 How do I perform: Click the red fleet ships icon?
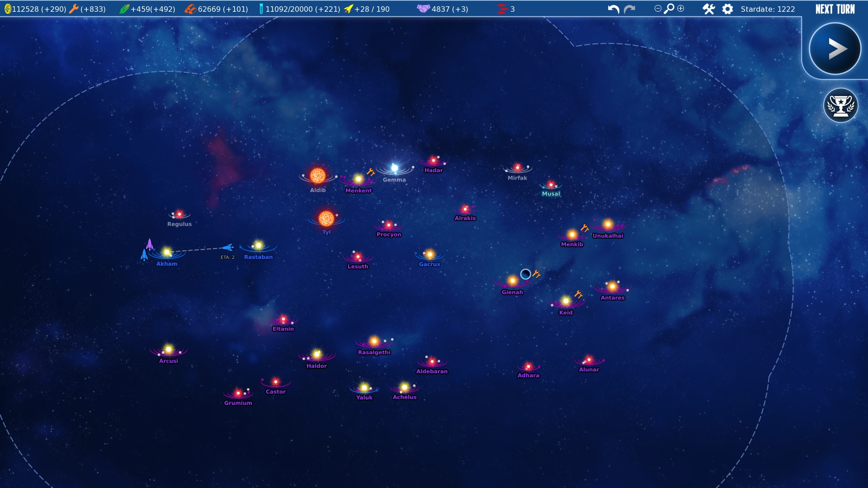tap(502, 9)
